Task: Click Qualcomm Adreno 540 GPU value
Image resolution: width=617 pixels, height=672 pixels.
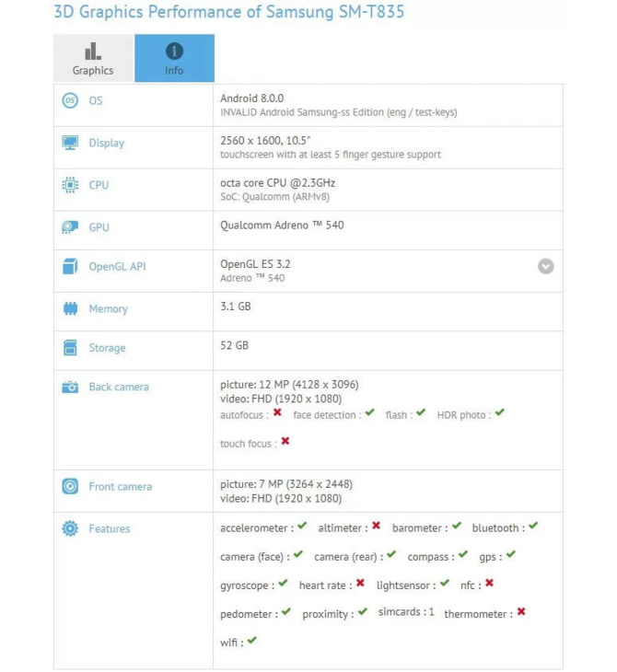Action: (282, 225)
